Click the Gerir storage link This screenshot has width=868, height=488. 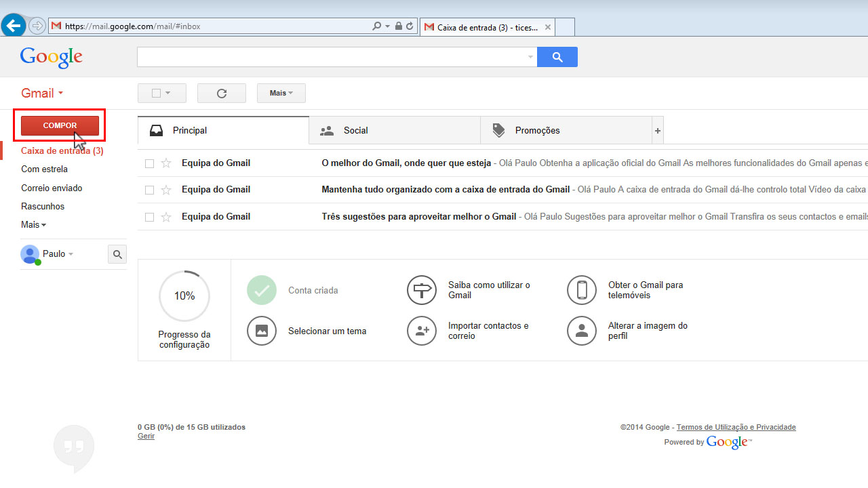tap(146, 436)
